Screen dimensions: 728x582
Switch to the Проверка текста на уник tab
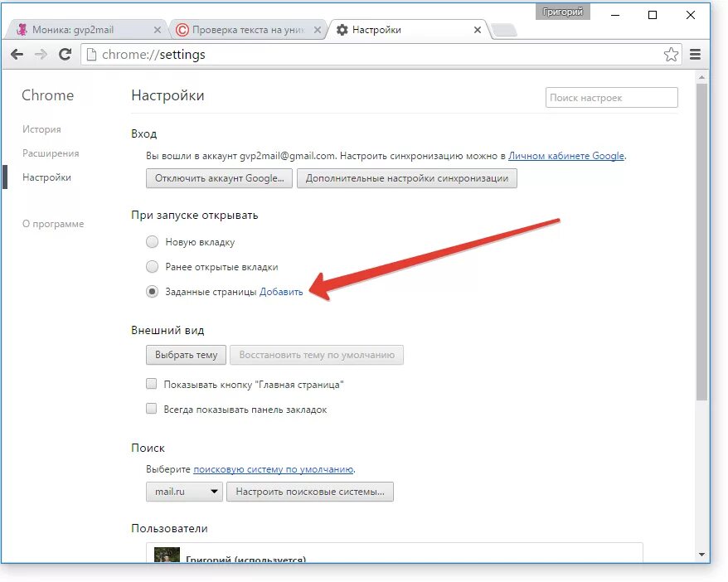pos(247,30)
